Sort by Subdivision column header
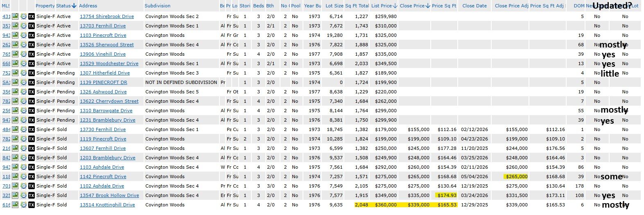644x215 pixels. click(158, 6)
